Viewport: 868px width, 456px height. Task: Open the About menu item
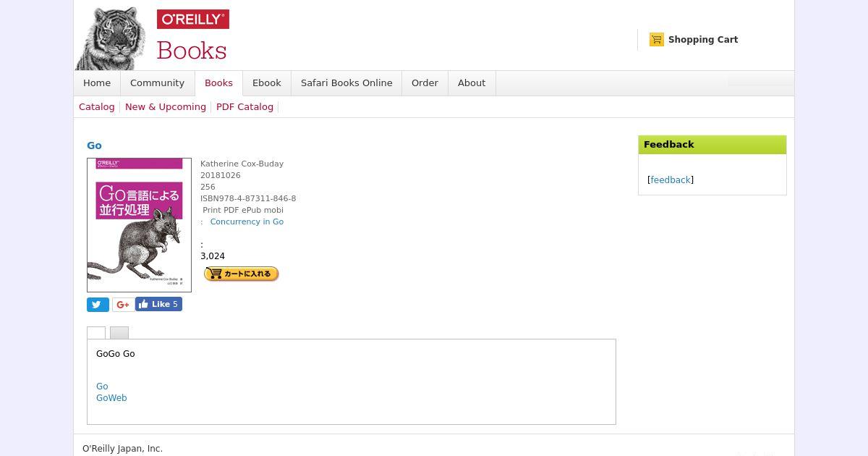[472, 83]
